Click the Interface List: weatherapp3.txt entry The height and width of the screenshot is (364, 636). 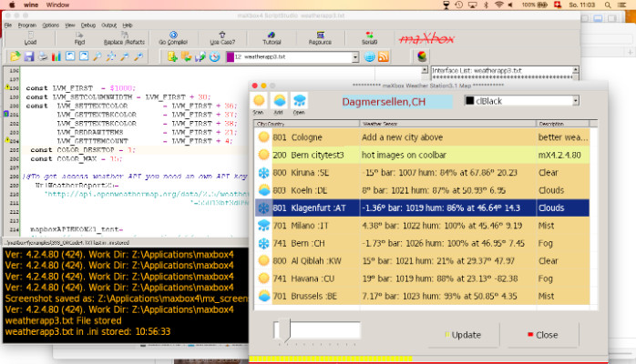(477, 70)
